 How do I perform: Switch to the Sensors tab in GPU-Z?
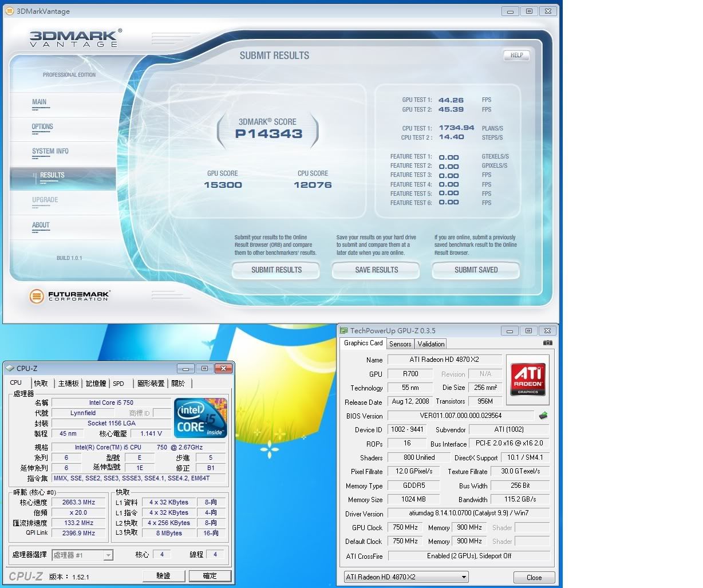pos(400,344)
